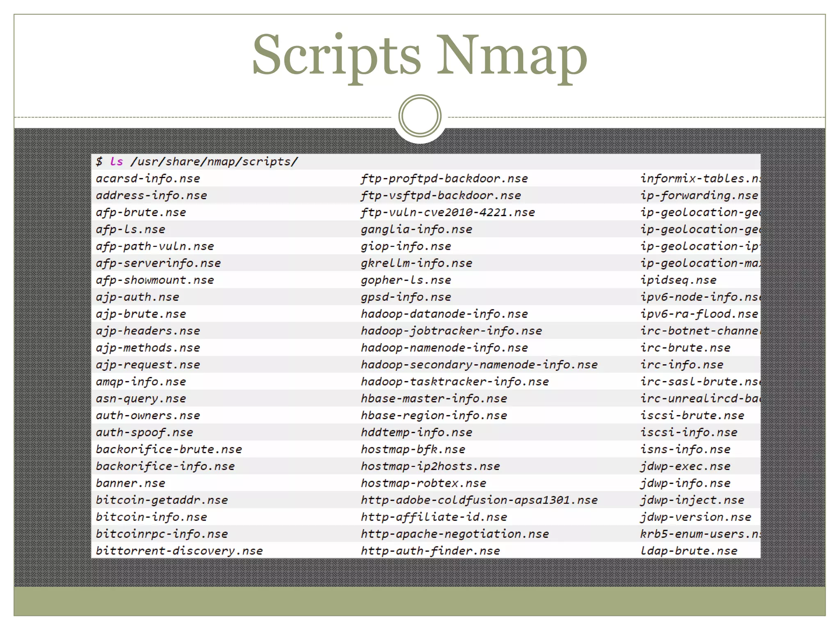Select http-adobe-coldfusion-apsa1301.nse entry
840x630 pixels.
[x=479, y=500]
